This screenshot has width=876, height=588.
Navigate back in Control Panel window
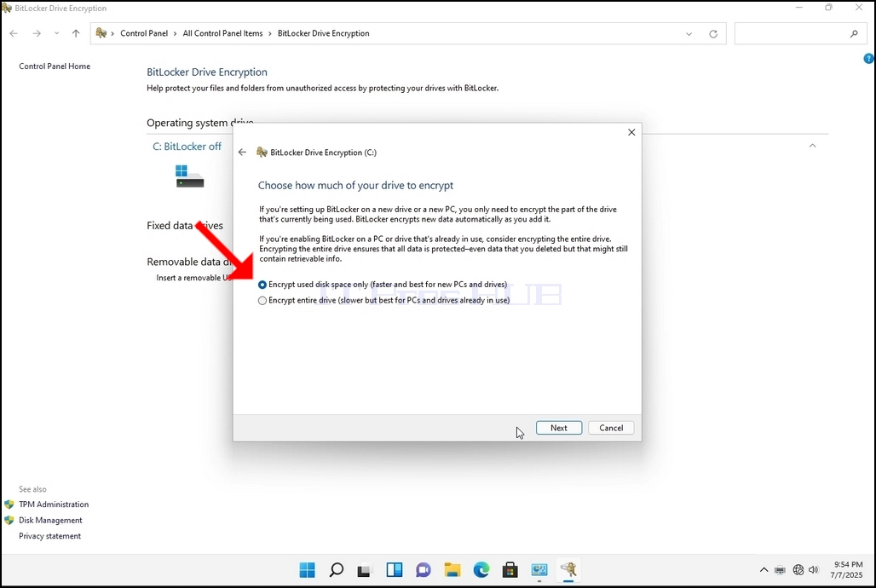[14, 33]
